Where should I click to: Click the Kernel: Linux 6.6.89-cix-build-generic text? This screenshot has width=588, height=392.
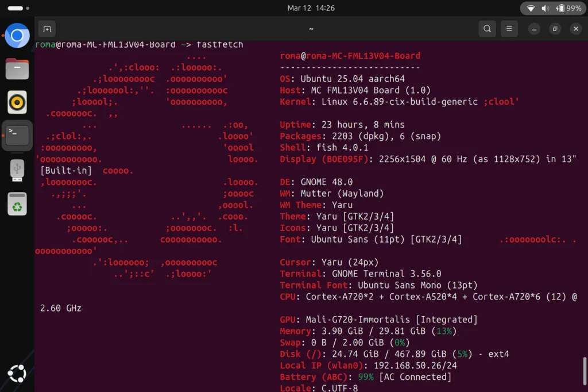coord(379,102)
